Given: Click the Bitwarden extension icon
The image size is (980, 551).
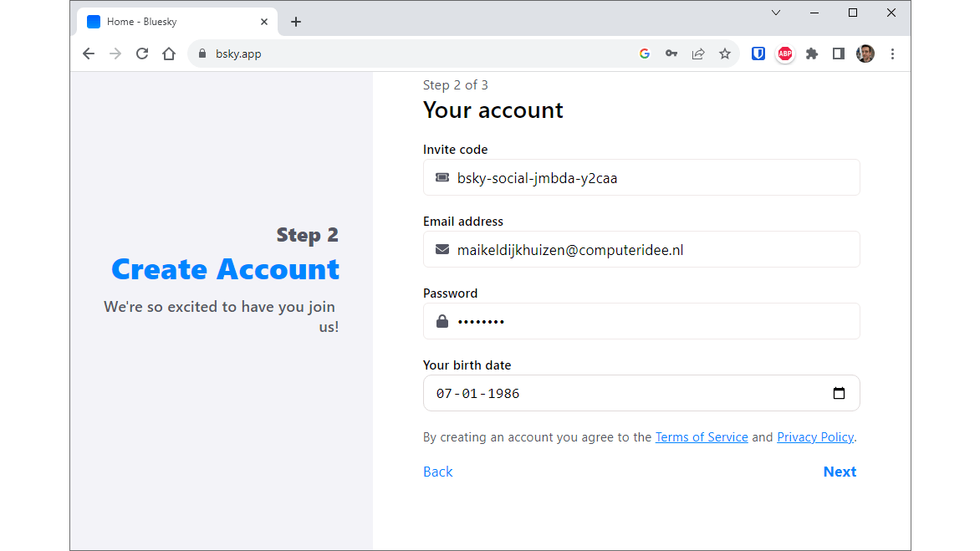Looking at the screenshot, I should [758, 54].
